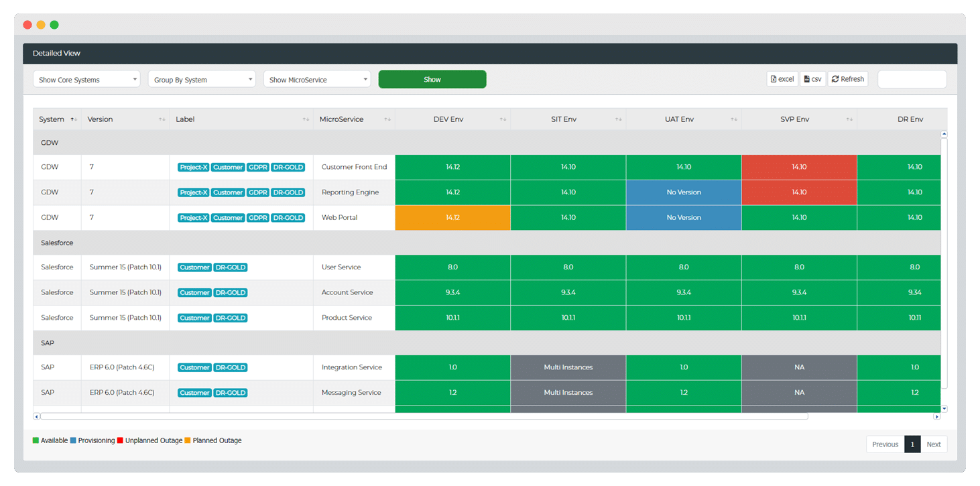Click red SVP Env cell for Reporting Engine
Screen dimensions: 980x486
(x=799, y=192)
